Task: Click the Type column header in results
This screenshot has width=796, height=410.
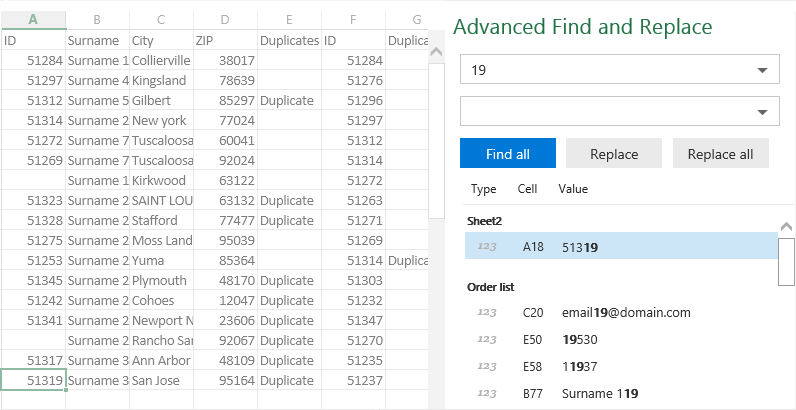Action: [x=483, y=189]
